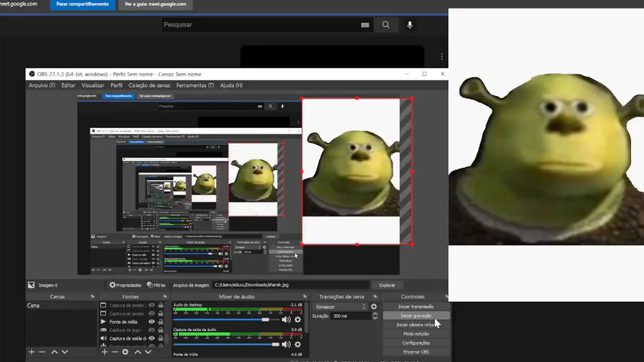Unlock the Fonte de mídia source
This screenshot has width=644, height=362.
[160, 322]
